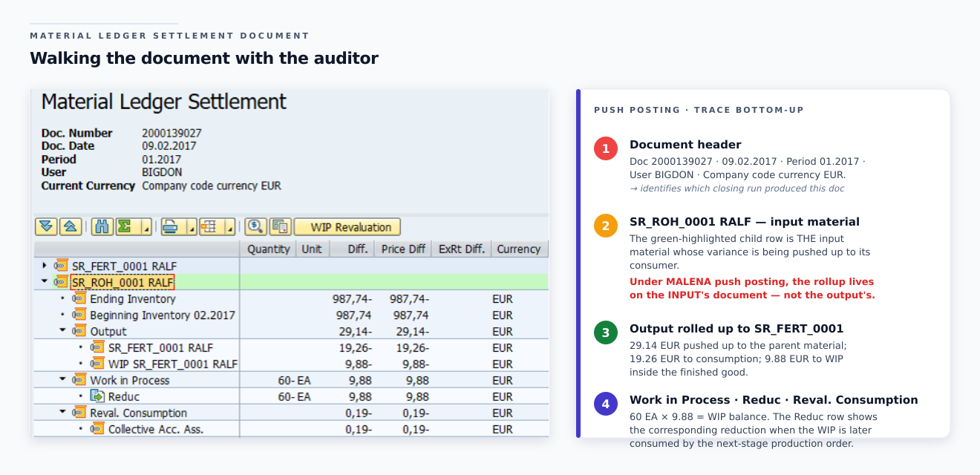980x475 pixels.
Task: Click the 'SR_ROH_0001 RALF — input material' heading
Action: [745, 222]
